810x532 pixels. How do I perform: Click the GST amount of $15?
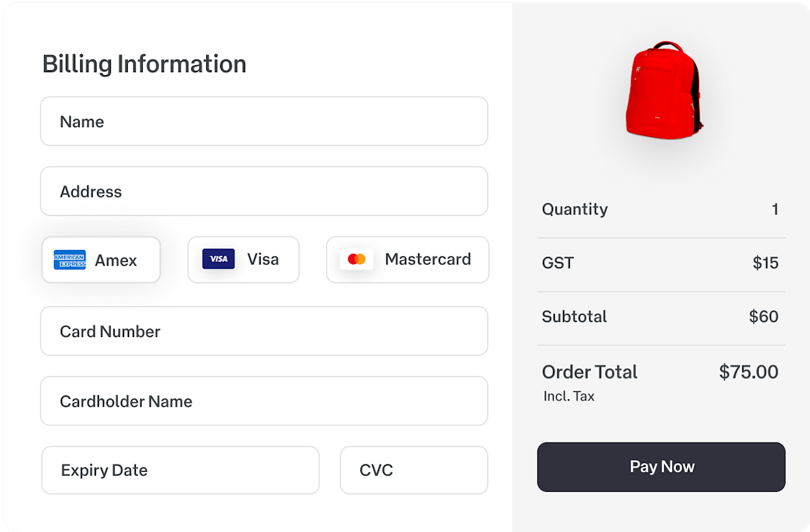pyautogui.click(x=766, y=263)
